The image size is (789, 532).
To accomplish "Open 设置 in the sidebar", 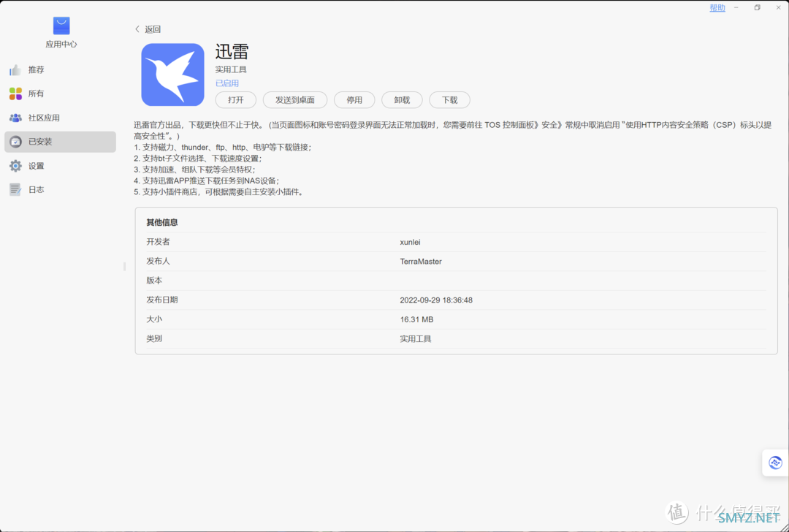I will coord(60,166).
